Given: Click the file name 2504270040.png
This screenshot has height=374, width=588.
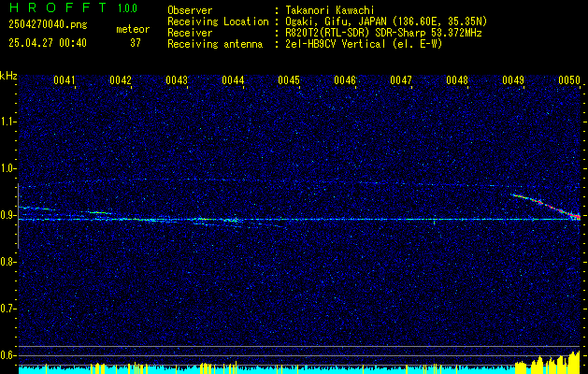Looking at the screenshot, I should click(48, 25).
